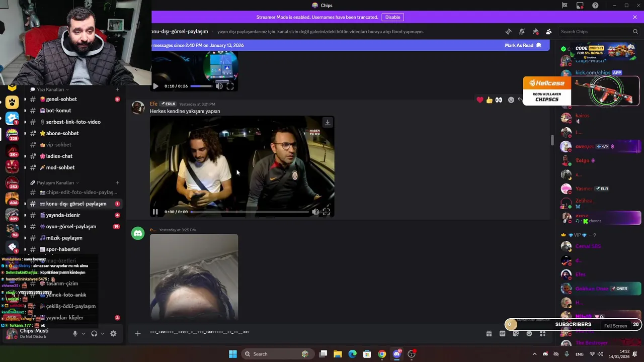Focus the Search Chips field
This screenshot has height=362, width=644.
599,31
